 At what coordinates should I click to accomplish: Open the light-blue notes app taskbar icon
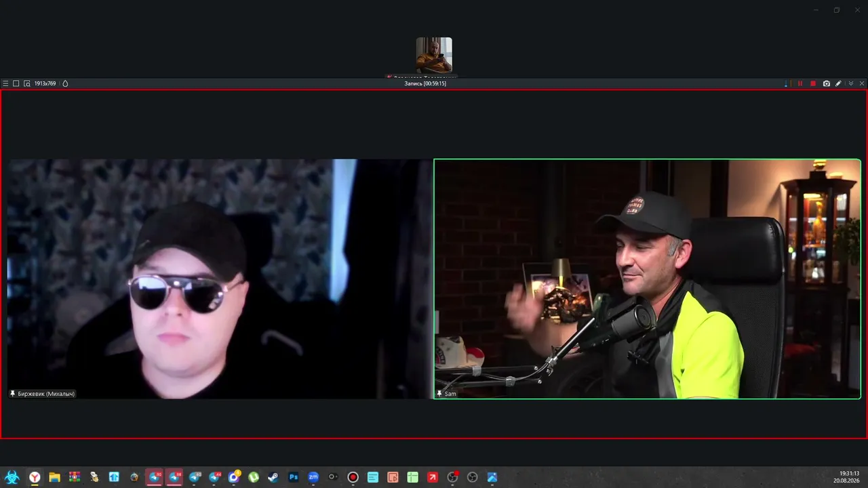tap(373, 477)
